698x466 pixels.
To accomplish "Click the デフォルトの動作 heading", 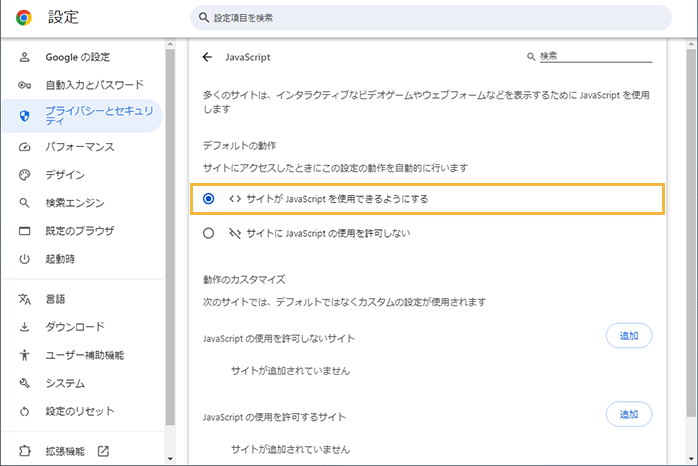I will click(239, 146).
